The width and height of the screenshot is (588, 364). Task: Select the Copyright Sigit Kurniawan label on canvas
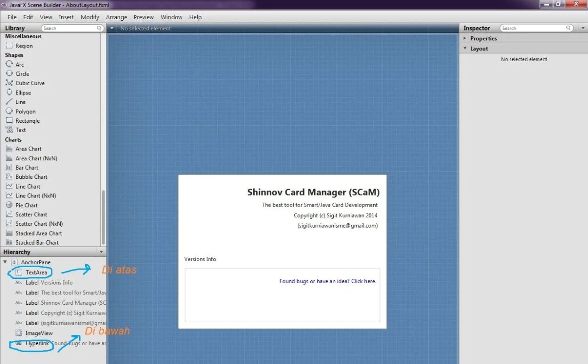pos(336,215)
